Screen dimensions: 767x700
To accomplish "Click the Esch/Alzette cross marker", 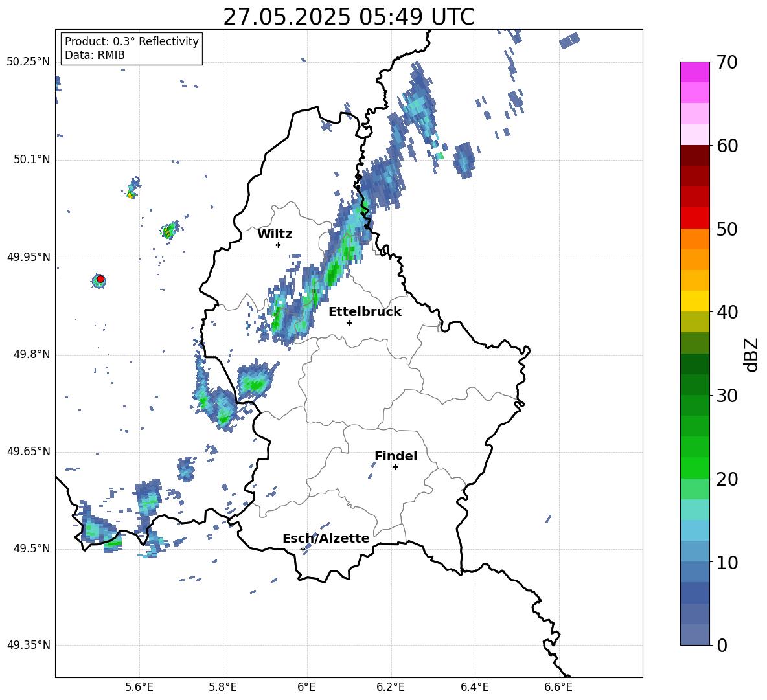I will tap(303, 549).
